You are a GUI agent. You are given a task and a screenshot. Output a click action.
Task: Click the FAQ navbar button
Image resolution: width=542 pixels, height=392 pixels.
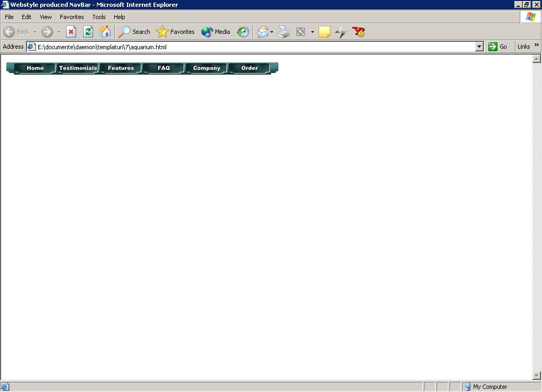pos(164,68)
